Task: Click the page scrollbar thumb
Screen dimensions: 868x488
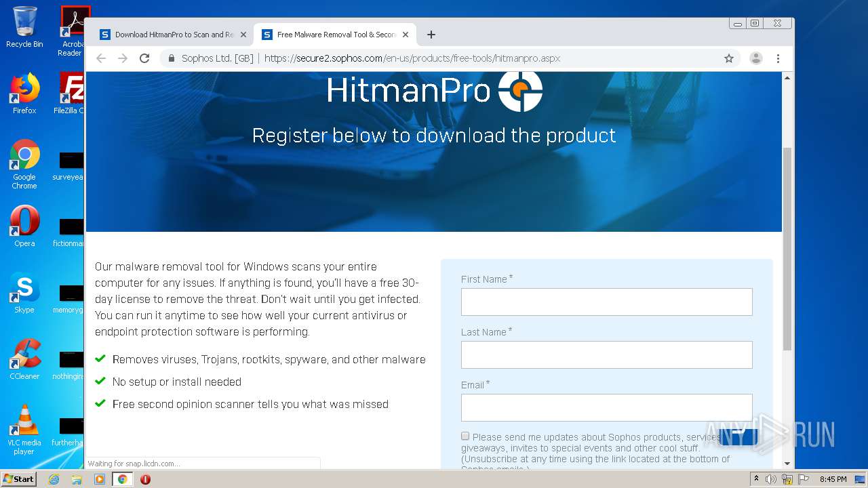Action: [787, 248]
